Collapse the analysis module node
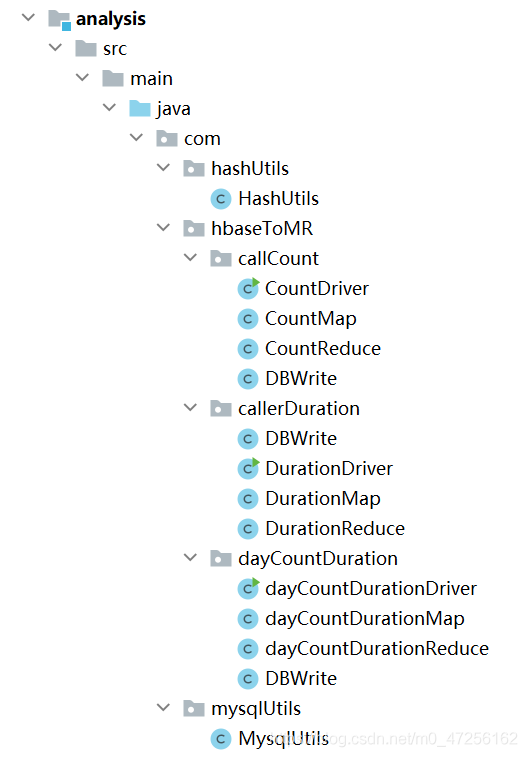 28,18
